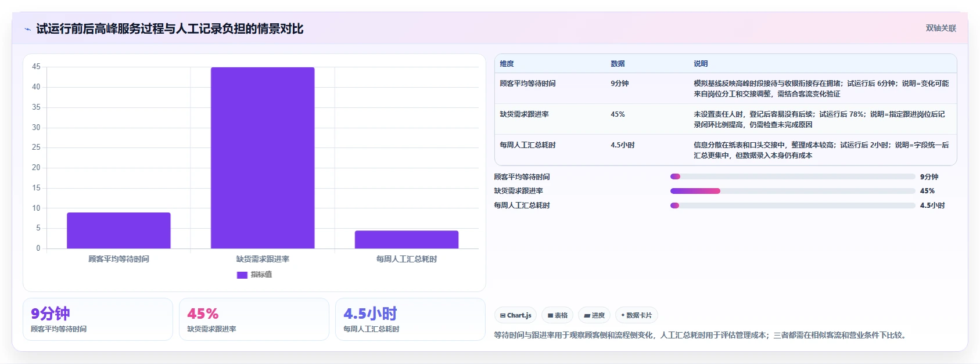The image size is (980, 364).
Task: Click the 9分钟 value beside progress bar
Action: tap(929, 176)
